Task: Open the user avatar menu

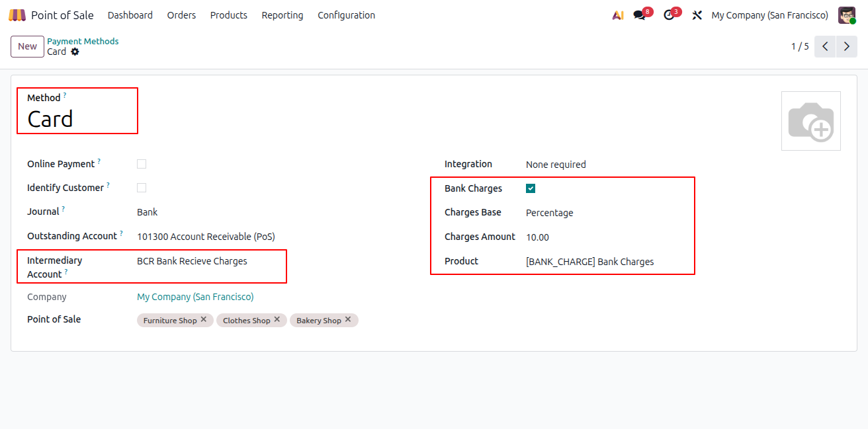Action: (x=847, y=15)
